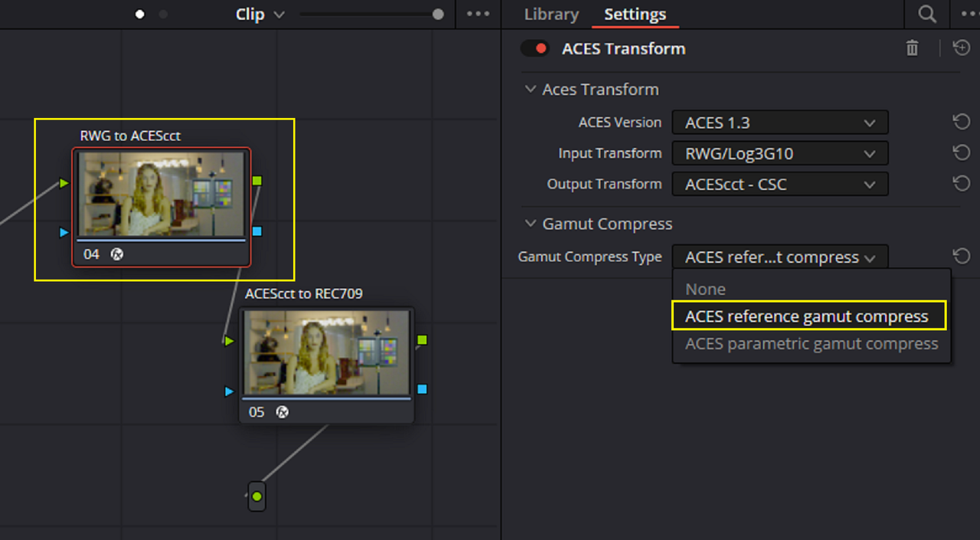Reset the ACES Version parameter
This screenshot has width=980, height=540.
[x=962, y=122]
